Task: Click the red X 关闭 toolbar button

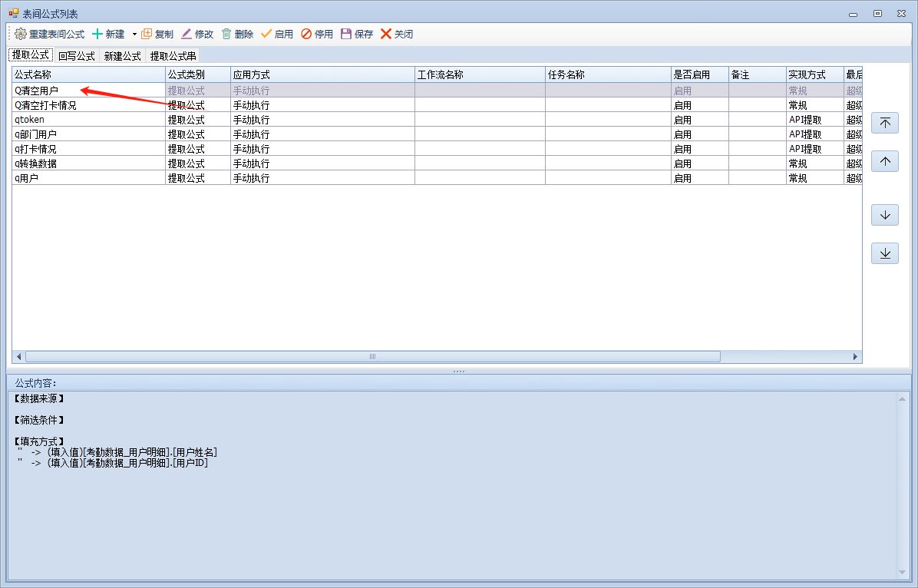Action: (x=386, y=34)
